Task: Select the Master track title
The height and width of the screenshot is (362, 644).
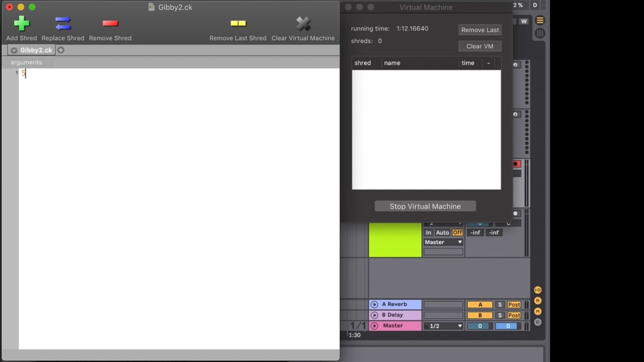Action: [393, 326]
